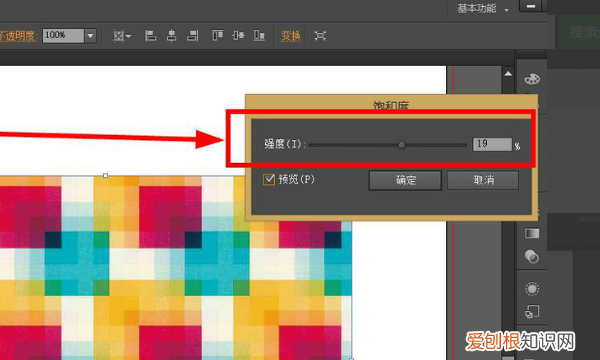Open the 基本功能 workspace switcher
600x360 pixels.
[x=483, y=8]
